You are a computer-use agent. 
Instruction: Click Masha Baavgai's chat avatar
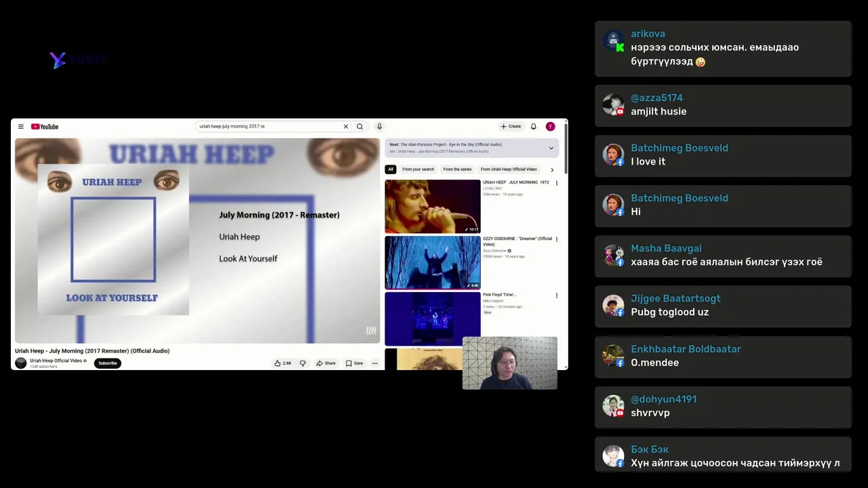coord(614,255)
